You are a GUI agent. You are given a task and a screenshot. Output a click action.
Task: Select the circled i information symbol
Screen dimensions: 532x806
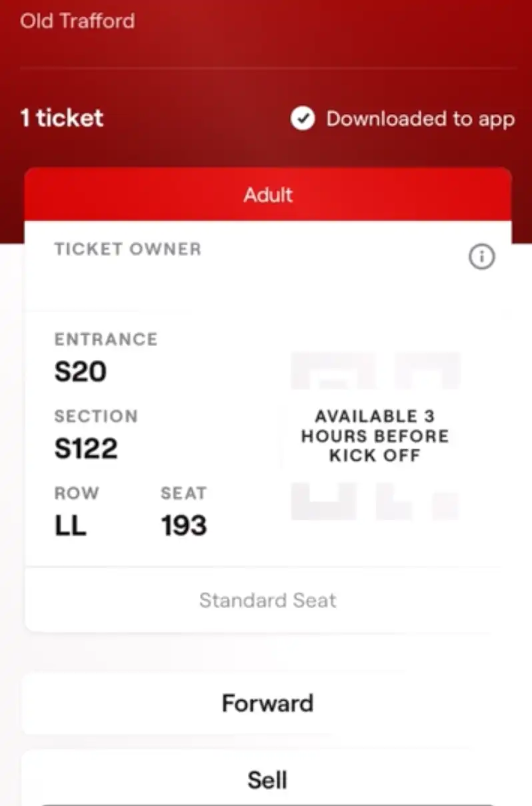coord(482,257)
